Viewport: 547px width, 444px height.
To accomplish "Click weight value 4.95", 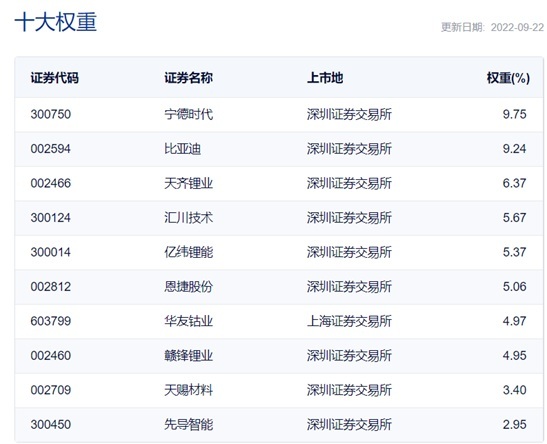I will click(514, 355).
